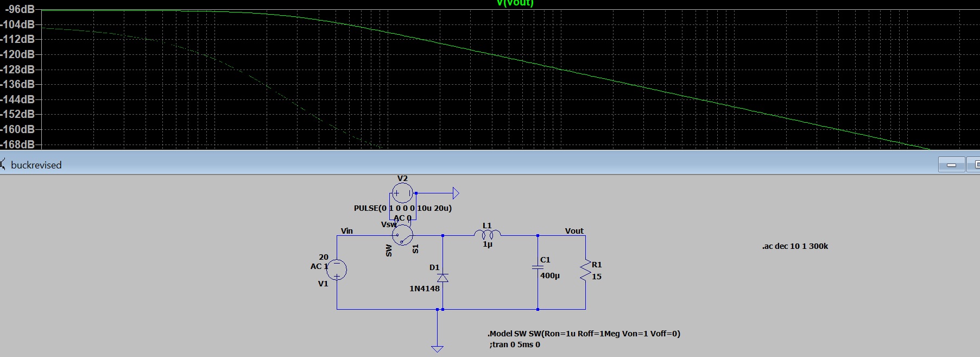Click the 1N4148 diode model text
Viewport: 980px width, 357px height.
pos(425,289)
